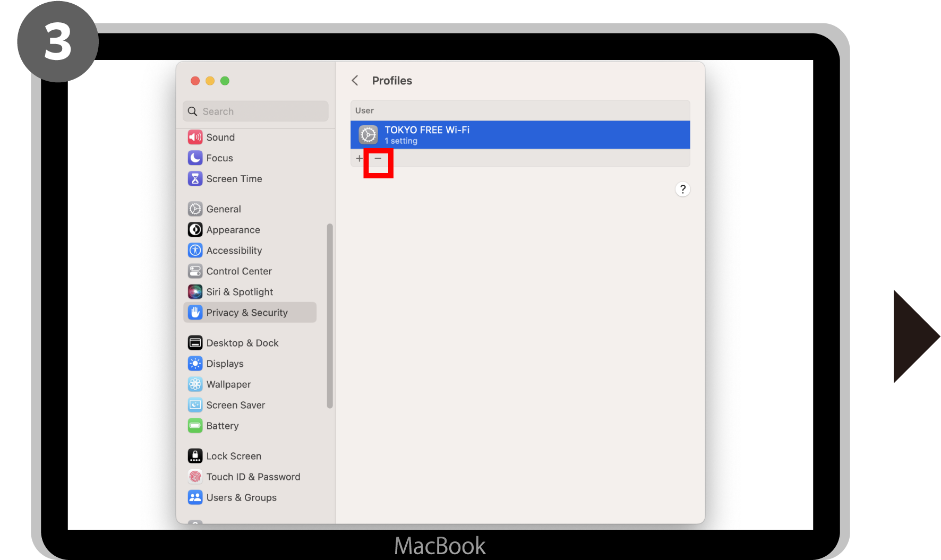Add a profile with the plus button
The width and height of the screenshot is (941, 560).
point(360,159)
